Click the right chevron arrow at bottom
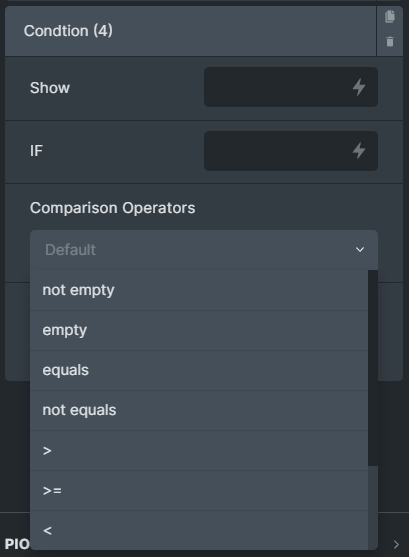This screenshot has height=557, width=409. point(396,544)
